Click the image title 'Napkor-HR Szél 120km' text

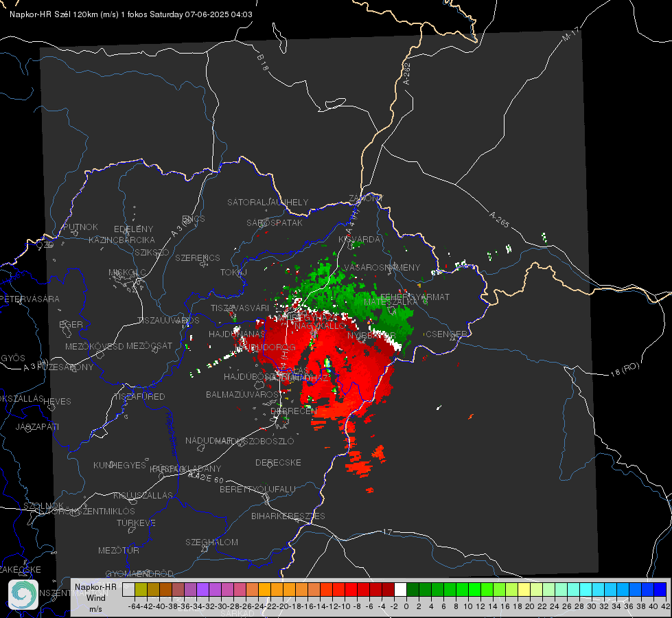54,14
